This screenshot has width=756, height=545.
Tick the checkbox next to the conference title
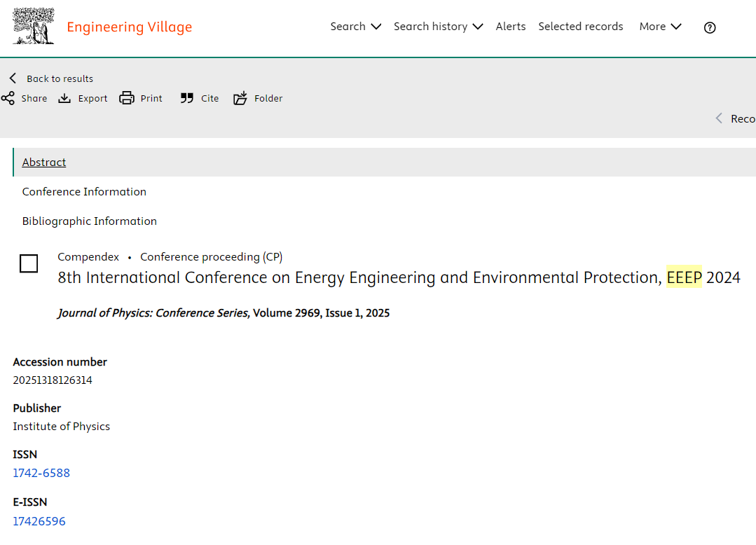pyautogui.click(x=29, y=263)
